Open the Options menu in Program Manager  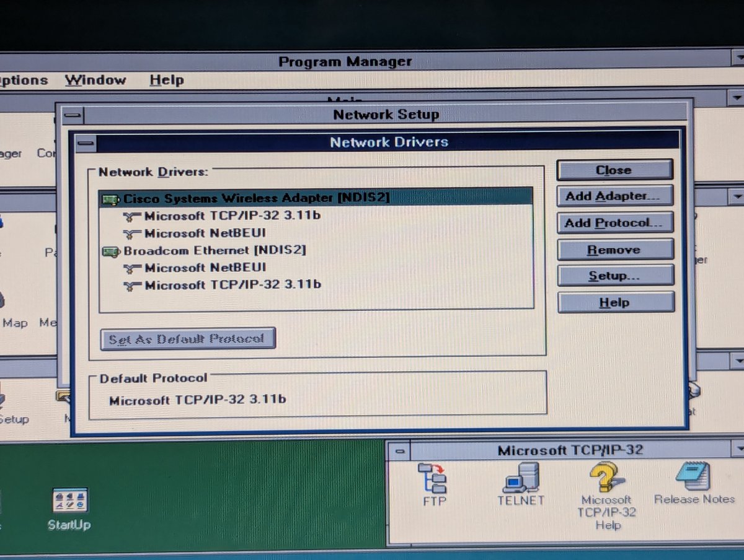click(24, 80)
